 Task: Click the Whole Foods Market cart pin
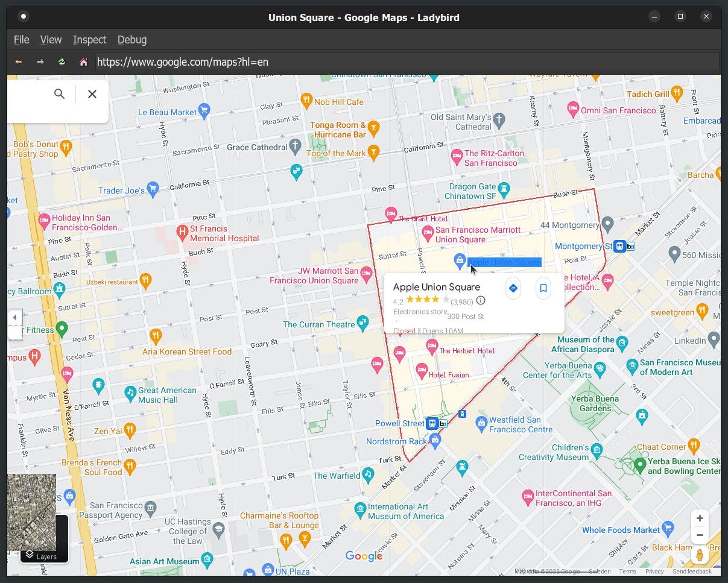(x=668, y=529)
